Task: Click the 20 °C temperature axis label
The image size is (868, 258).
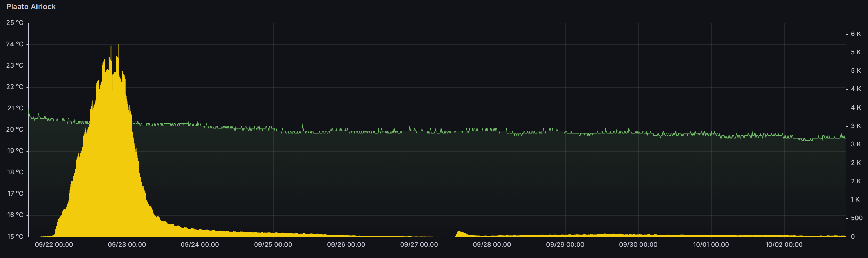Action: point(15,130)
